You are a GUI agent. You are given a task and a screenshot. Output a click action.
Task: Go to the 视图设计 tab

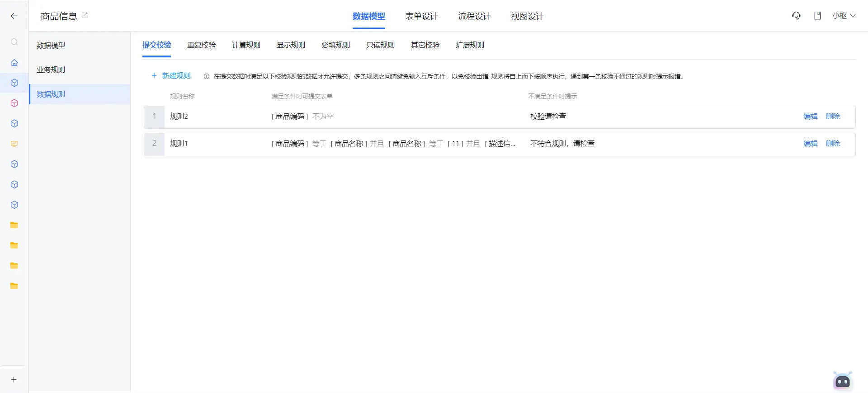point(527,16)
